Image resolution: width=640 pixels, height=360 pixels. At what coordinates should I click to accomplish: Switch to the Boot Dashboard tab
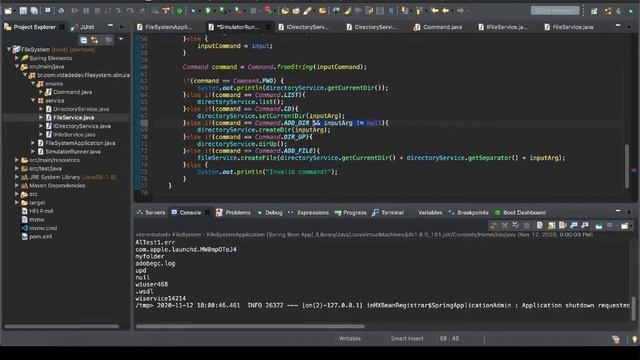(520, 213)
